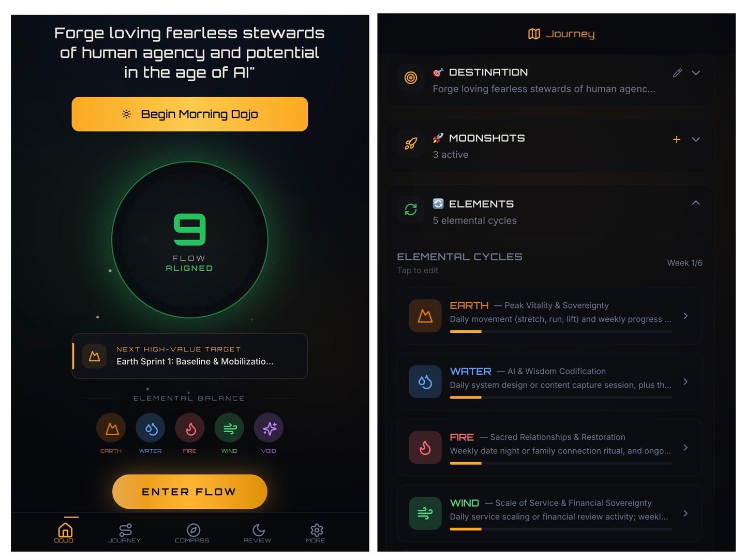Screen dimensions: 745x560
Task: Open the Water AI & Wisdom Codification cycle
Action: (550, 381)
